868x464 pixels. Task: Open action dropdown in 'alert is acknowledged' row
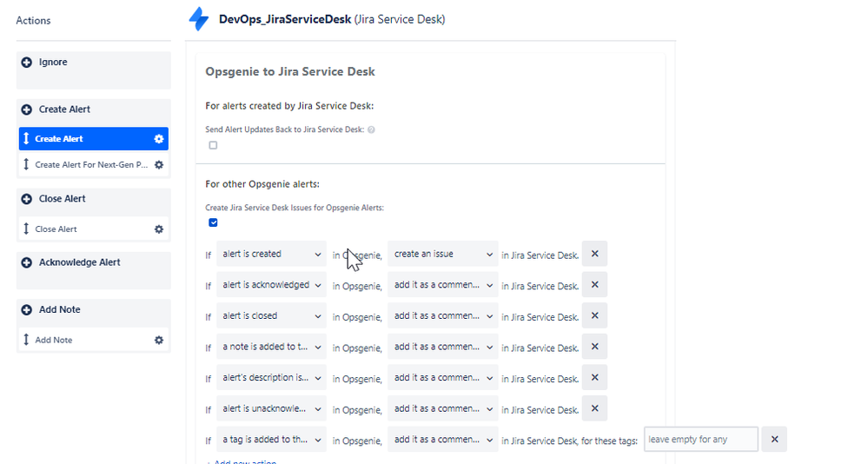point(443,285)
